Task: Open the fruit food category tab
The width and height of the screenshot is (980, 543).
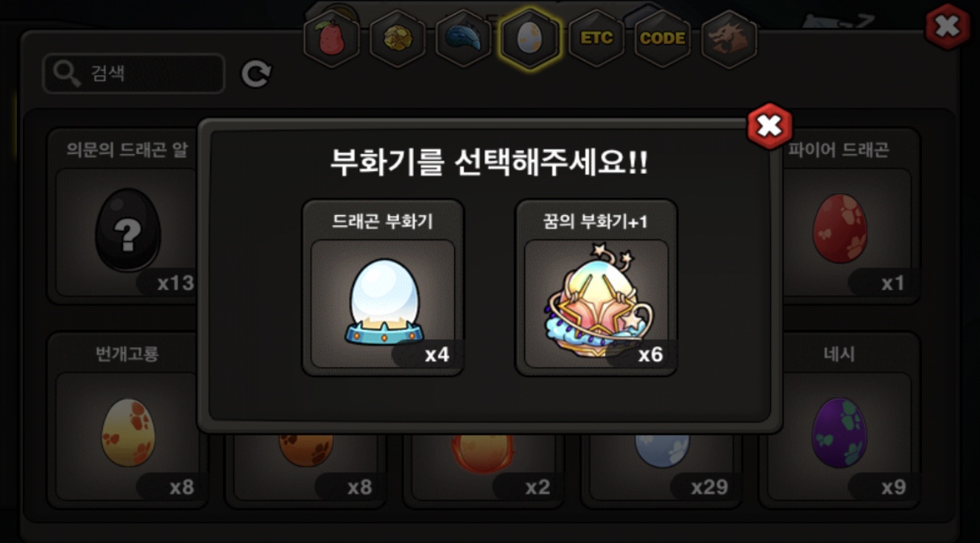Action: pos(331,38)
